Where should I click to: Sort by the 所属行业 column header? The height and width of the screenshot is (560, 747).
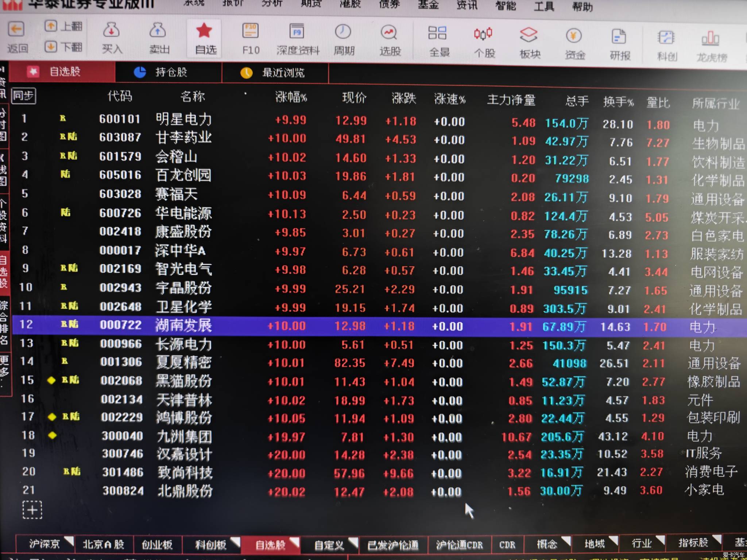716,104
